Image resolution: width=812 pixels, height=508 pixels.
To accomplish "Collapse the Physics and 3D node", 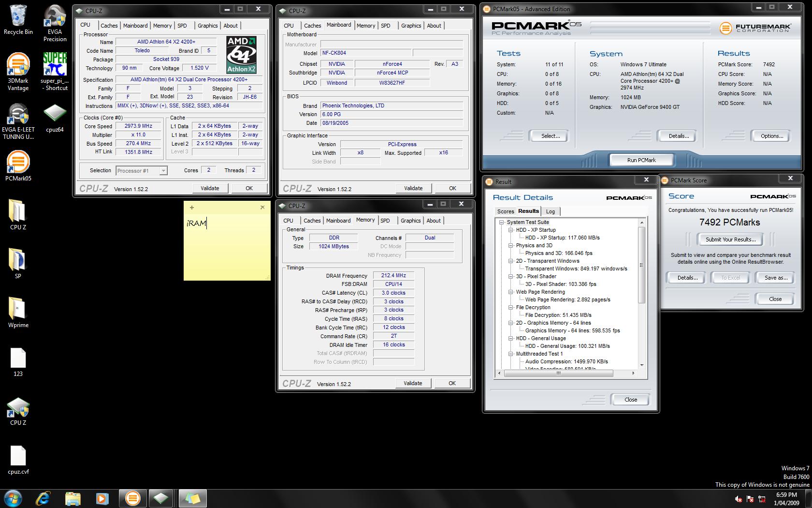I will 511,245.
